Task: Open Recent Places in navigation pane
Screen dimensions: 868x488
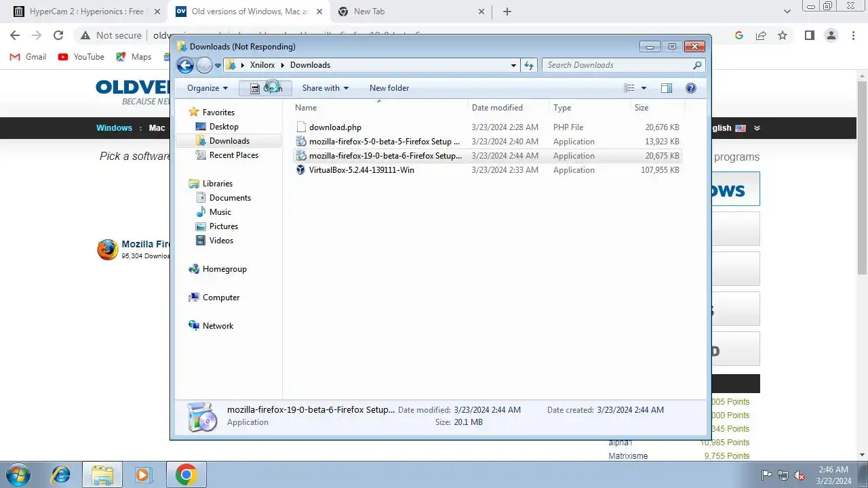Action: [x=233, y=155]
